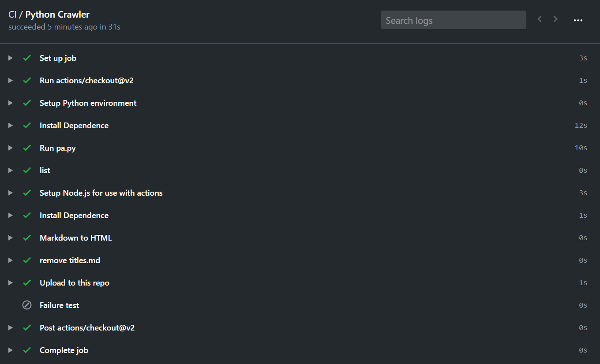This screenshot has height=364, width=600.
Task: Click the skipped icon beside Failure test
Action: [x=27, y=305]
